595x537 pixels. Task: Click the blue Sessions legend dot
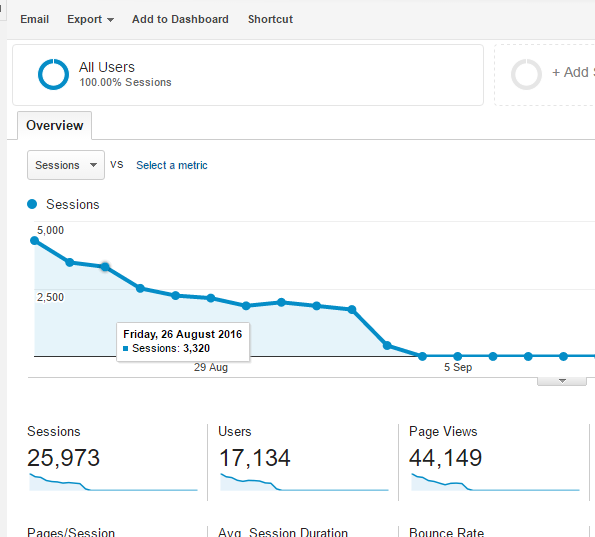pyautogui.click(x=32, y=204)
